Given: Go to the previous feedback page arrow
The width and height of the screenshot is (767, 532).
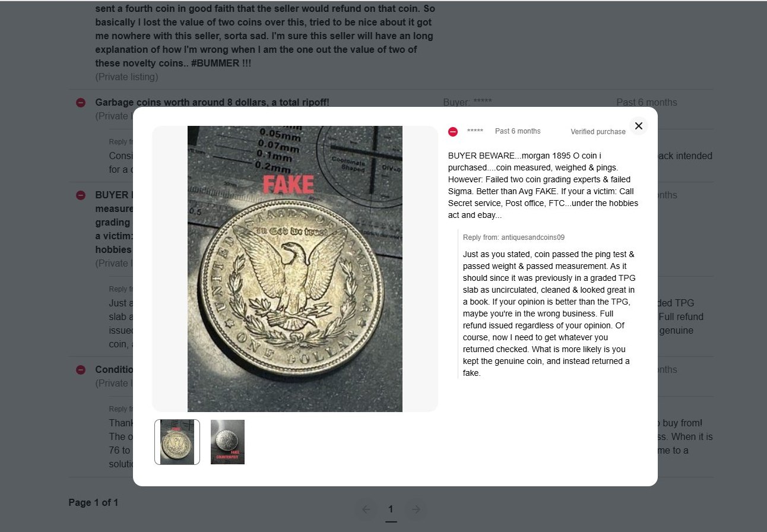Looking at the screenshot, I should point(366,509).
